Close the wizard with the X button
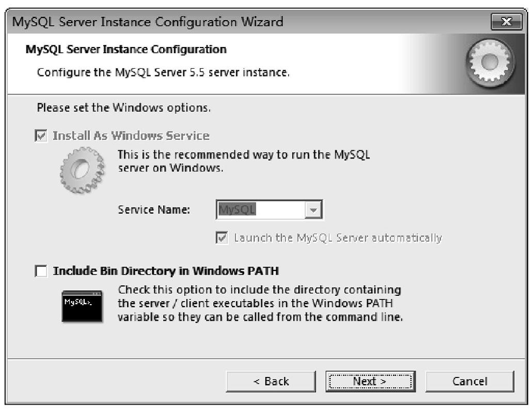Image resolution: width=532 pixels, height=411 pixels. pyautogui.click(x=506, y=22)
